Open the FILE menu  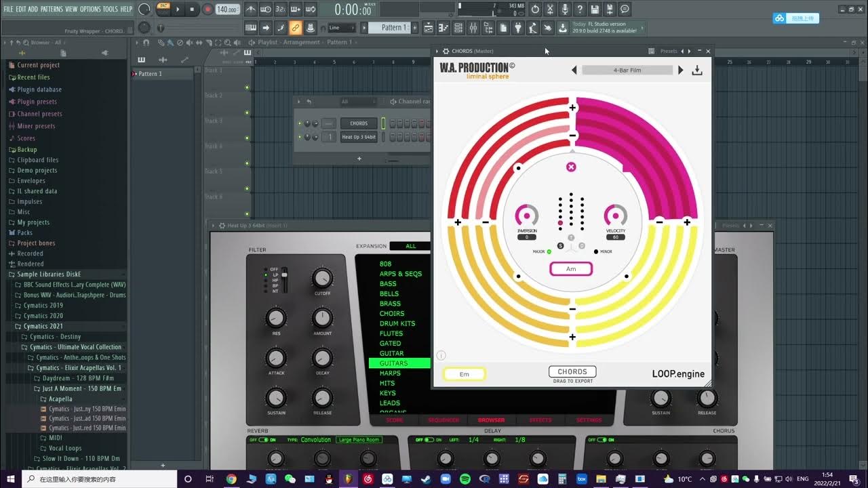[9, 9]
